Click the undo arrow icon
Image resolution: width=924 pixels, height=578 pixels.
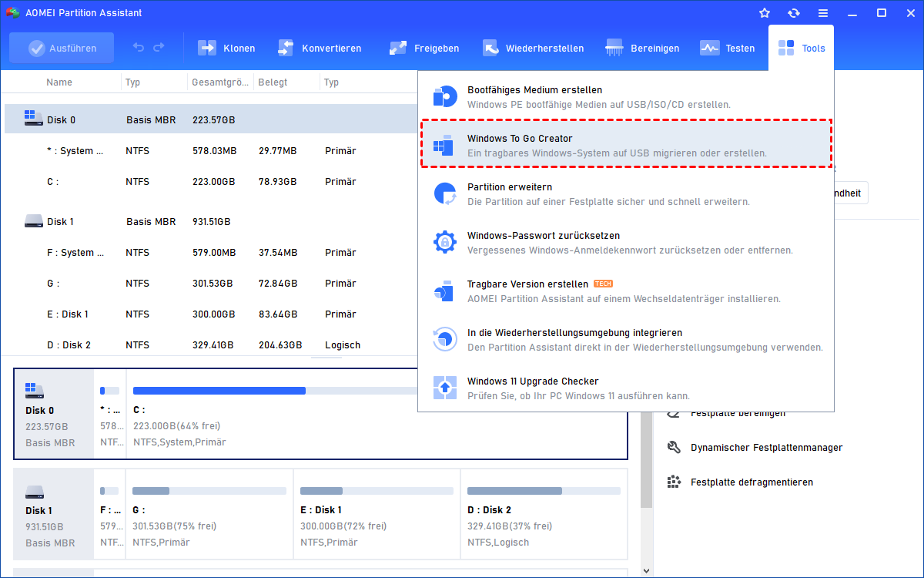(139, 48)
